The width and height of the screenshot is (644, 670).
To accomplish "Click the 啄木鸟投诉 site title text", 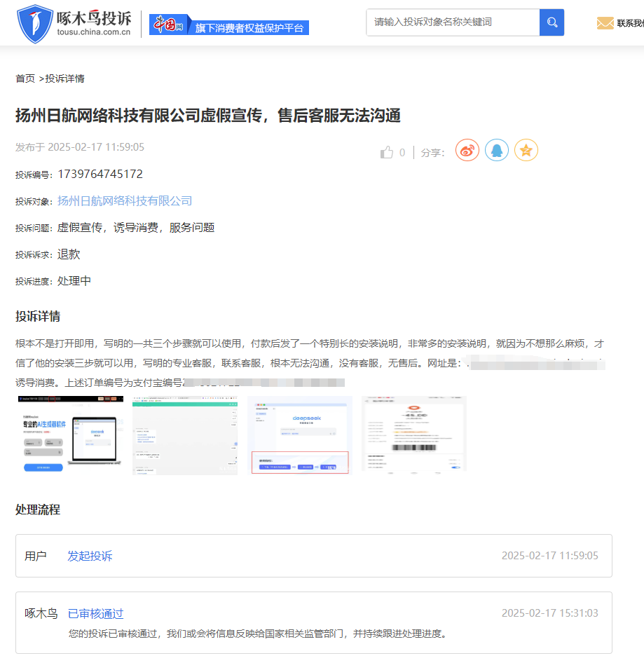I will [94, 18].
